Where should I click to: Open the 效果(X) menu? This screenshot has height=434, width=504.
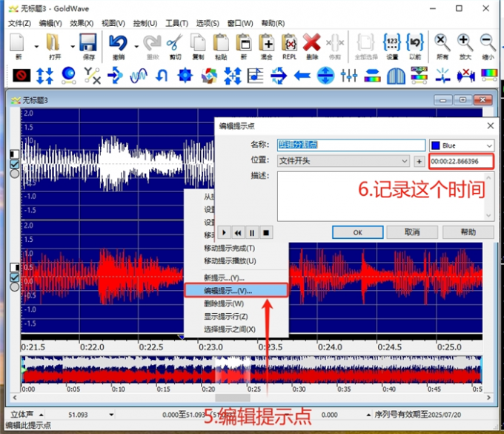coord(82,23)
